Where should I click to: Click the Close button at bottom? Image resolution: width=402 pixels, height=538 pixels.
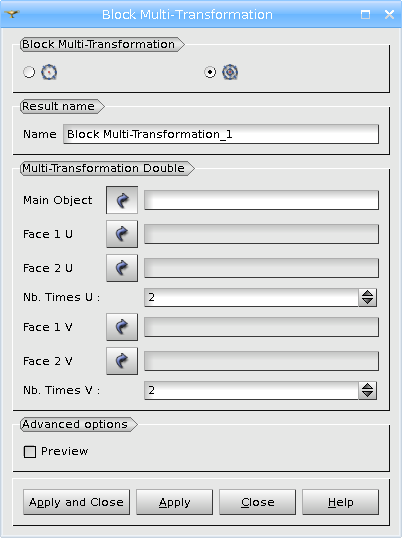pyautogui.click(x=258, y=502)
